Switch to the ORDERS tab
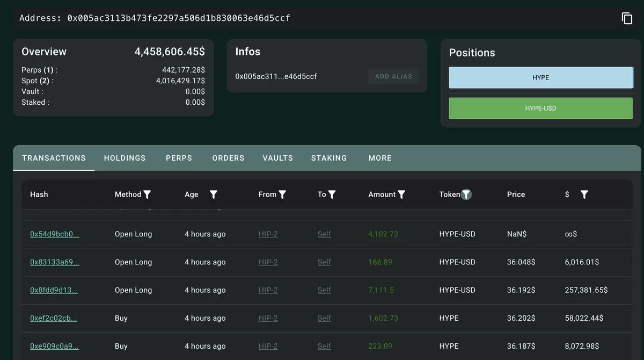The height and width of the screenshot is (360, 644). (x=228, y=158)
